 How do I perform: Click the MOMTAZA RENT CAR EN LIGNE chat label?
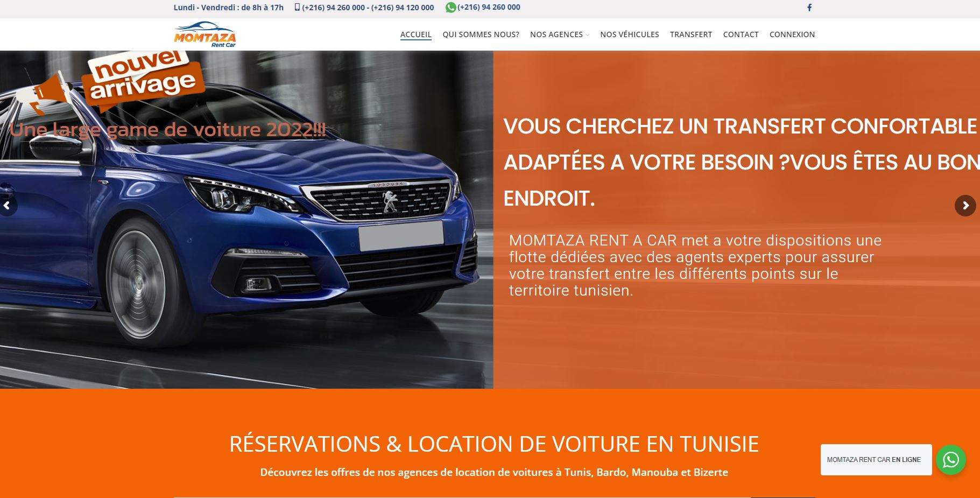(876, 459)
